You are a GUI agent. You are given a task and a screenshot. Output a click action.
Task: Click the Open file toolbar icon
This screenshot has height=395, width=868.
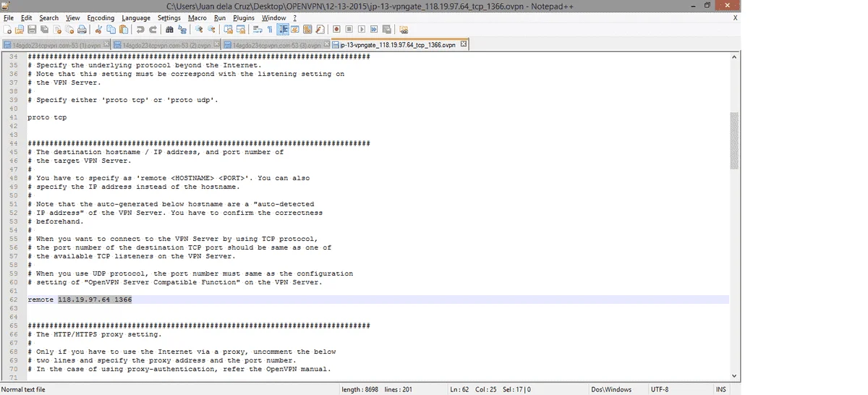pos(20,30)
